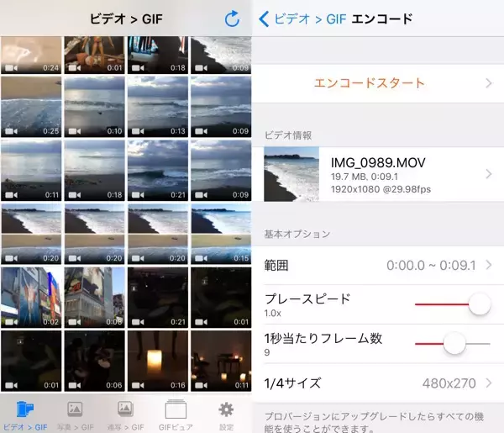The height and width of the screenshot is (433, 504).
Task: Go back with the blue chevron arrow
Action: click(264, 18)
